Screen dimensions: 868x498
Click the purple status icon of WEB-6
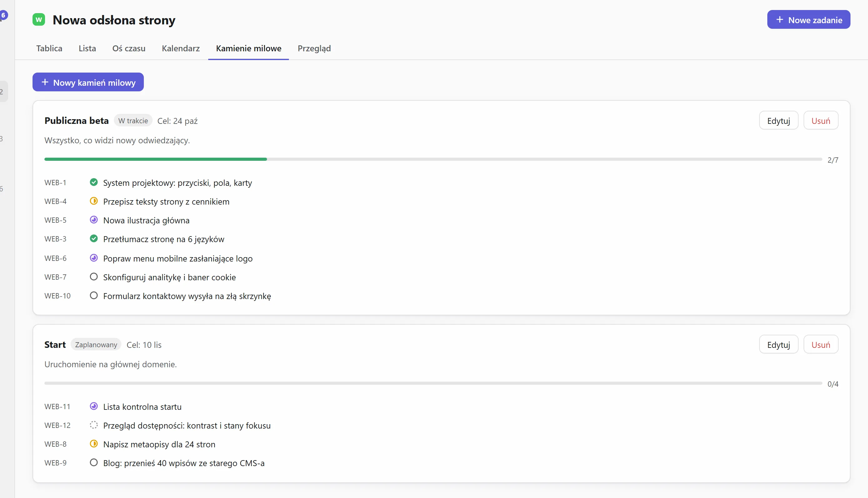[x=94, y=258]
